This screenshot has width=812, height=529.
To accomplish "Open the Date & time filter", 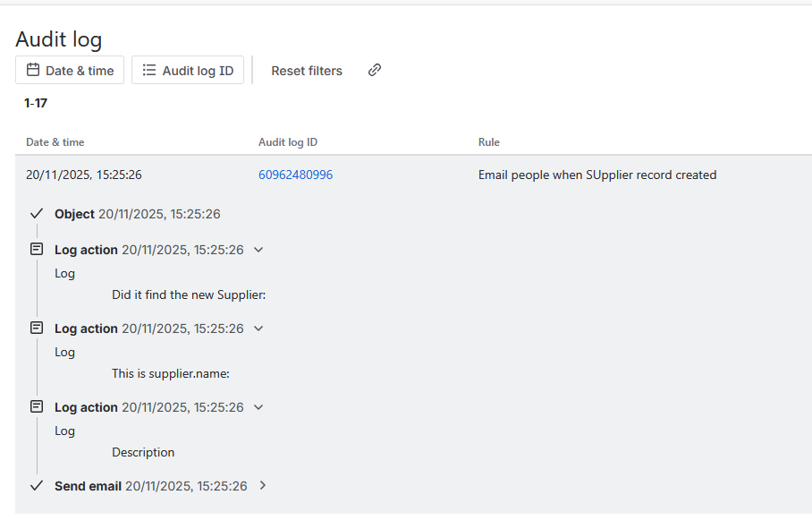I will (x=69, y=70).
